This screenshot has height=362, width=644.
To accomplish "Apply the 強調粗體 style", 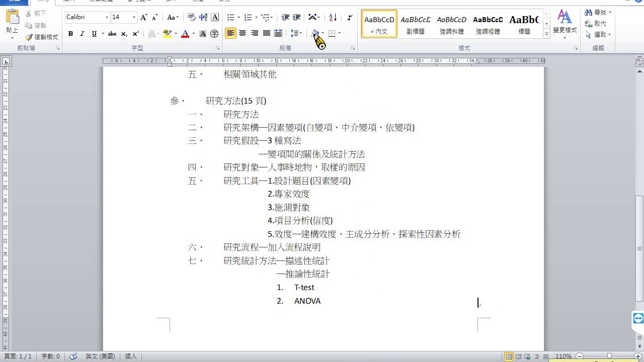I will pyautogui.click(x=488, y=24).
